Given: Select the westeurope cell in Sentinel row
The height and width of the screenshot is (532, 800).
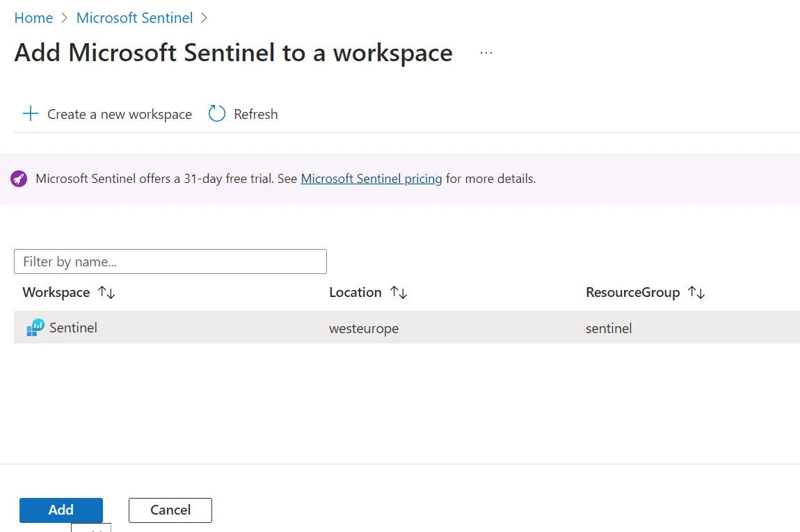Looking at the screenshot, I should tap(364, 328).
